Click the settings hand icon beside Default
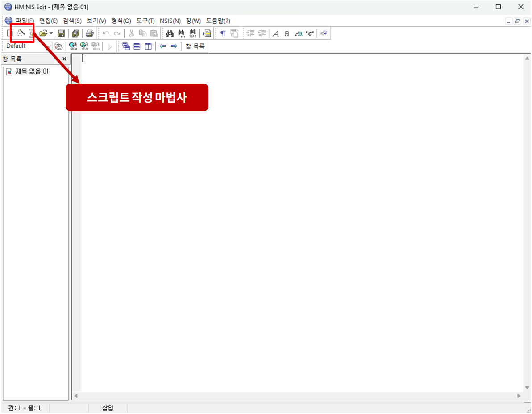The width and height of the screenshot is (532, 414). 59,46
